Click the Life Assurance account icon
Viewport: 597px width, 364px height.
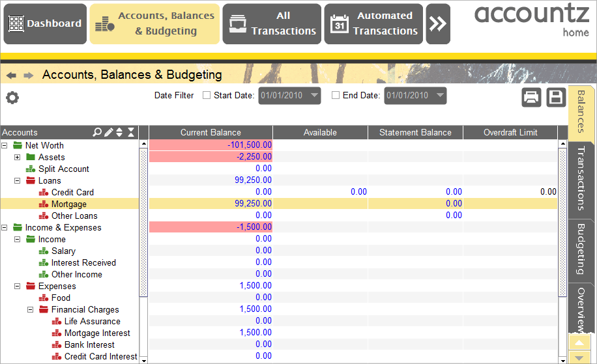[x=56, y=322]
